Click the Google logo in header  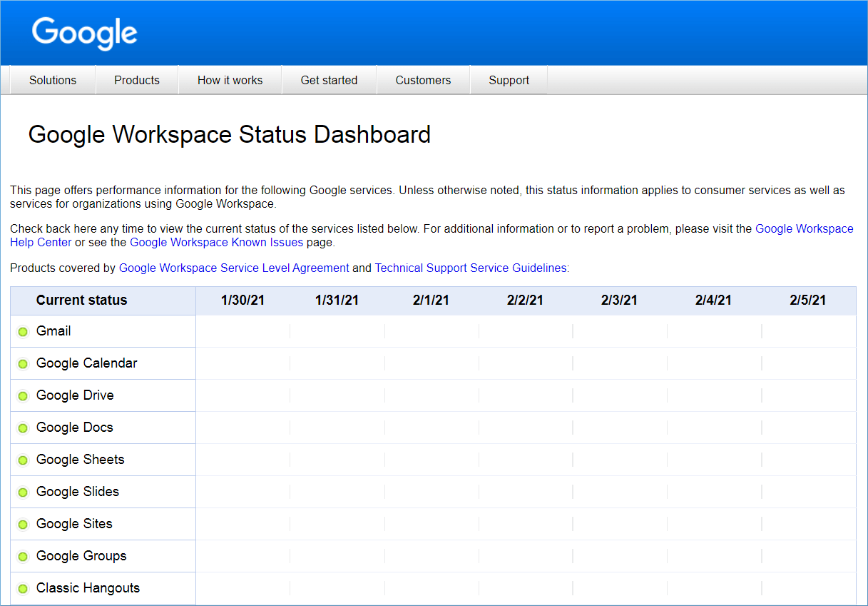(84, 33)
